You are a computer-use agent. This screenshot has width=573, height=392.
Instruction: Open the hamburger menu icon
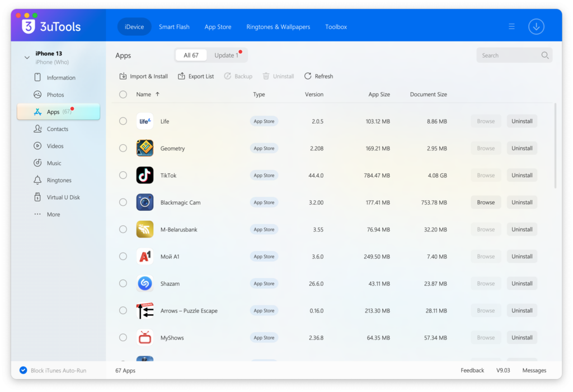click(511, 27)
